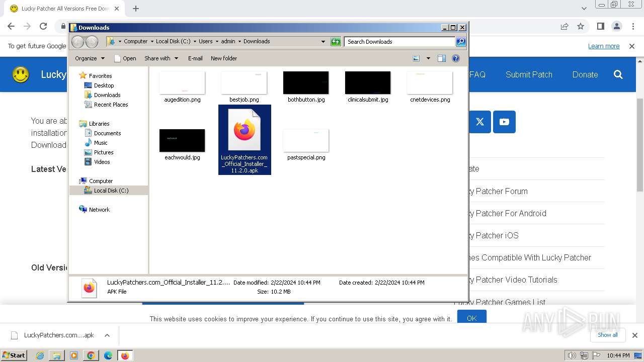This screenshot has width=644, height=362.
Task: Reload the Lucky Patcher page
Action: pos(43,26)
